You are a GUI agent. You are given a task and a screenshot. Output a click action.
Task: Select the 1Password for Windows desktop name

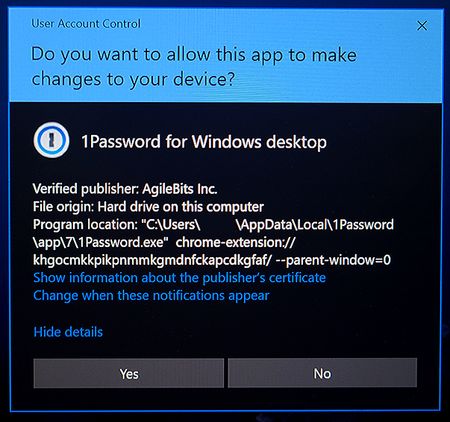tap(204, 142)
